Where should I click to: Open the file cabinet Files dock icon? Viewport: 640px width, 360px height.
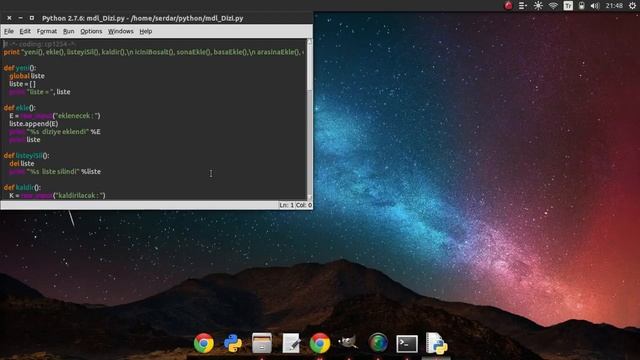(x=262, y=343)
